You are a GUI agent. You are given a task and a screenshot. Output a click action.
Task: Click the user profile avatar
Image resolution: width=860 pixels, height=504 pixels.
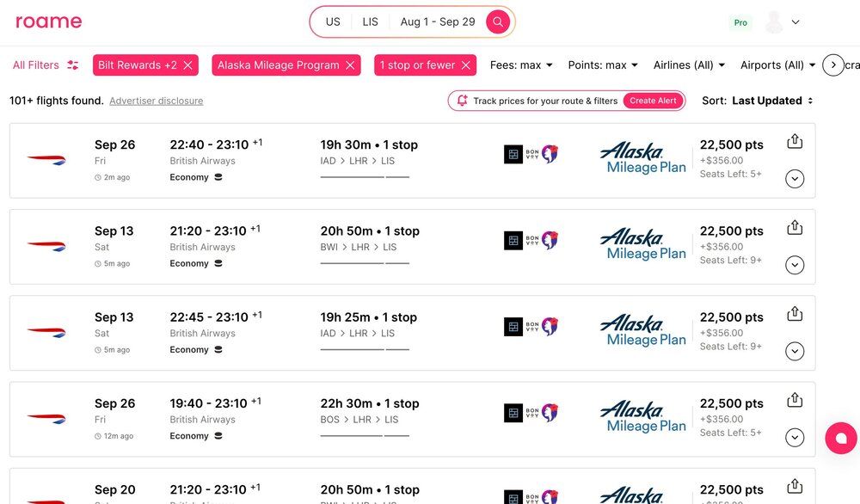click(774, 22)
